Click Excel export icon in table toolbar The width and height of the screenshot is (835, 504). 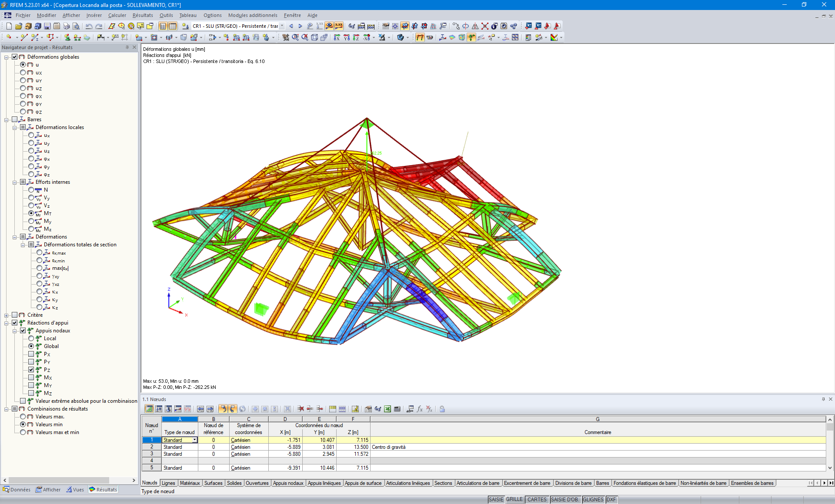click(387, 409)
